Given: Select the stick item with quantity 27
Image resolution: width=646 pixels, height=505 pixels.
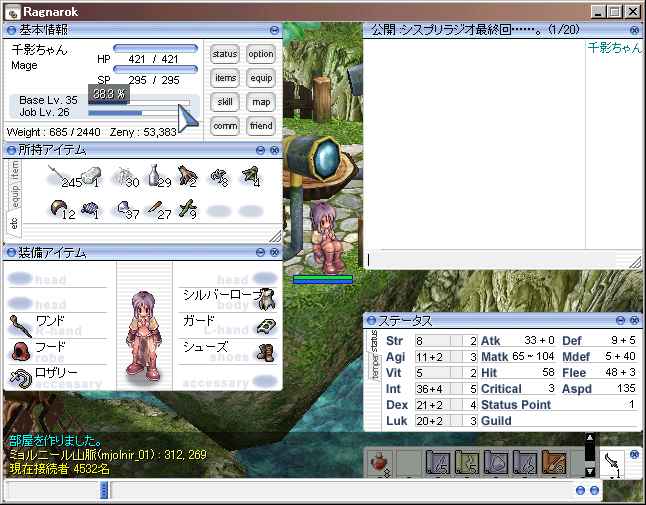Looking at the screenshot, I should [159, 209].
